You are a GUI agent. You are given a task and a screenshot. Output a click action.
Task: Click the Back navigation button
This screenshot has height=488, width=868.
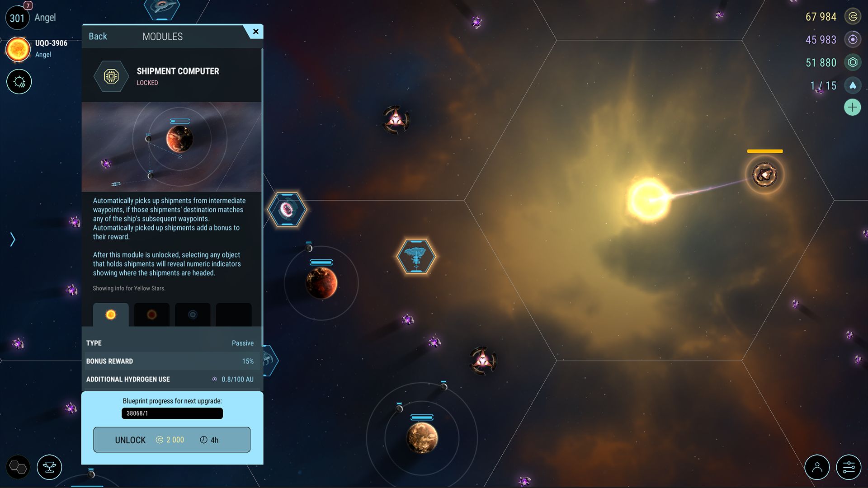(x=98, y=36)
